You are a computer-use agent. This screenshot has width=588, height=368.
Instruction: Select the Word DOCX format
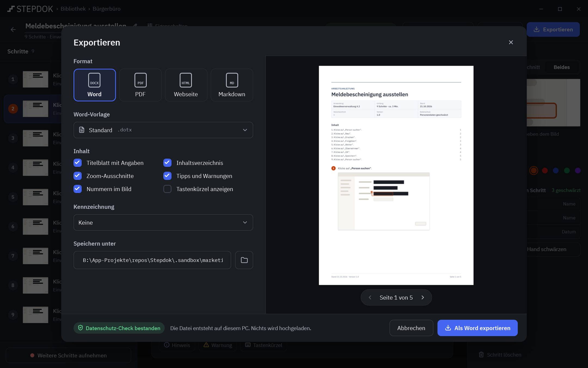coord(94,85)
